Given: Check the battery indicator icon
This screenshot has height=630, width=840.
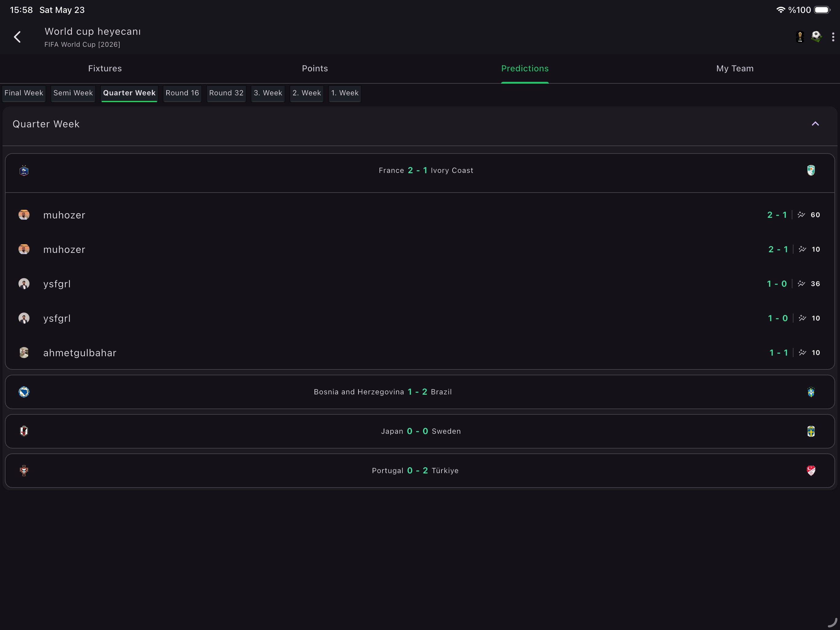Looking at the screenshot, I should 822,10.
